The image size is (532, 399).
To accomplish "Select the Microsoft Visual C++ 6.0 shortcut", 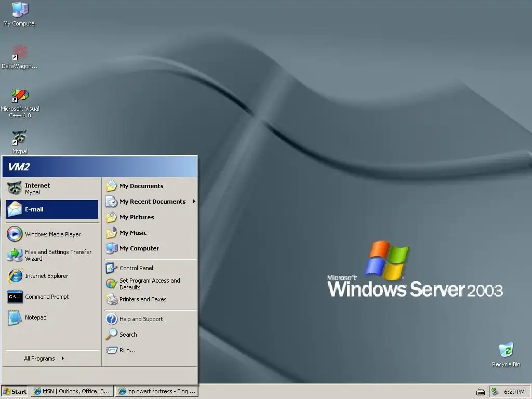I will tap(20, 103).
